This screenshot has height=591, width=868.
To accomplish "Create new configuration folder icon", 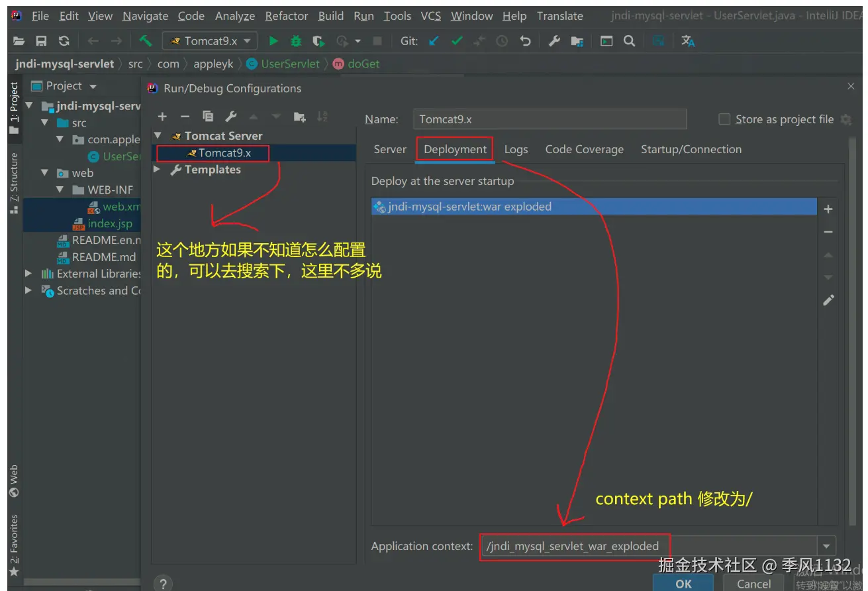I will click(x=299, y=117).
